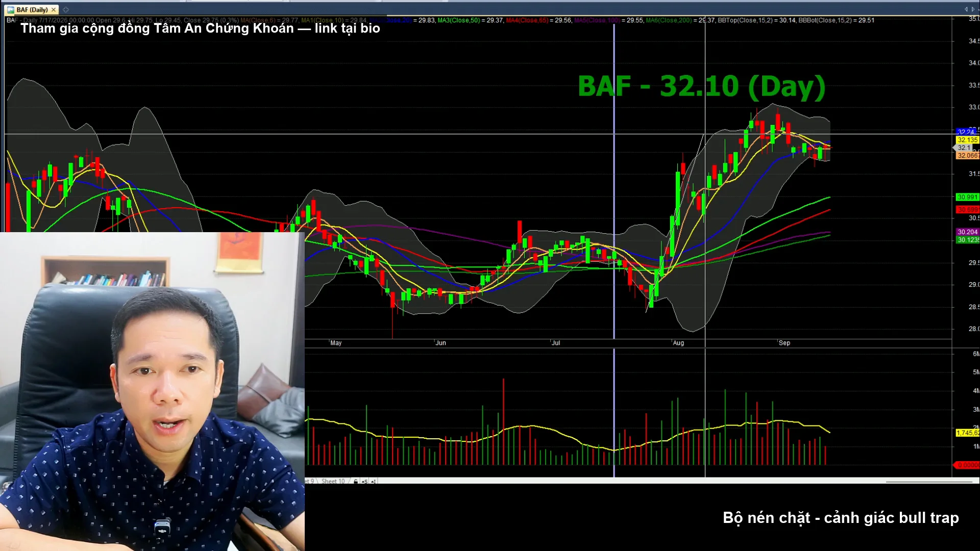Click the Aug label on time axis
Image resolution: width=980 pixels, height=551 pixels.
[x=678, y=343]
